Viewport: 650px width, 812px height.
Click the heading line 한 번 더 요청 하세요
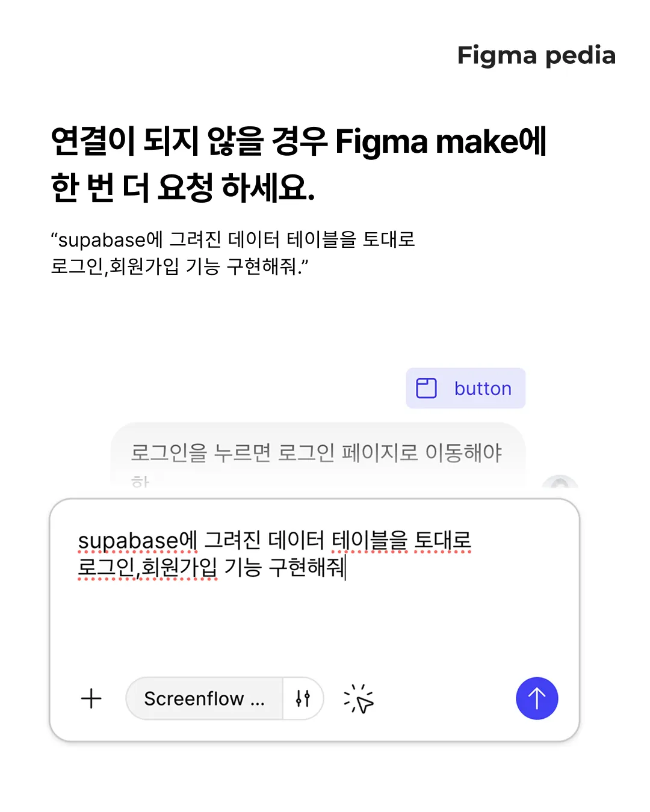(x=183, y=187)
